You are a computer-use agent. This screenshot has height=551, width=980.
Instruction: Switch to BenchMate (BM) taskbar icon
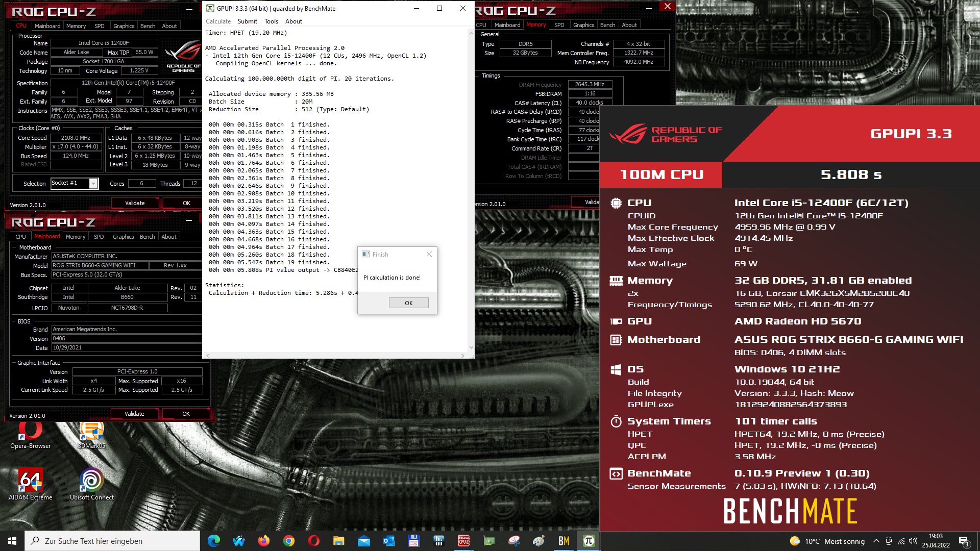[x=563, y=541]
